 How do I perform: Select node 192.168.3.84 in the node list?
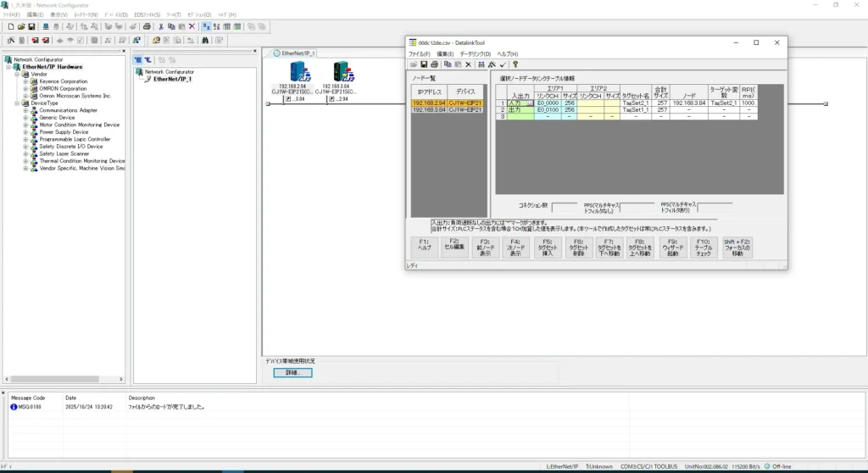[x=428, y=109]
